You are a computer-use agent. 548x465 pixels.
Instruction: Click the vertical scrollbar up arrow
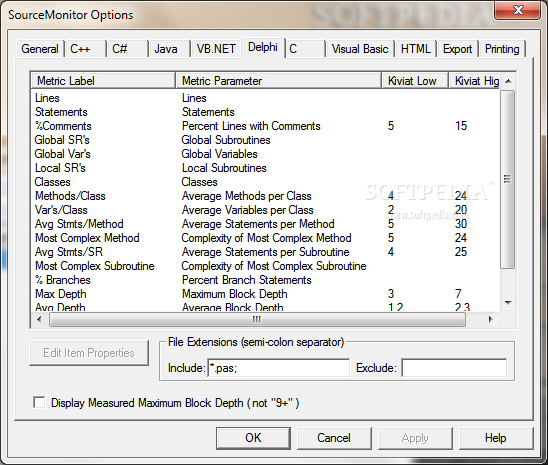click(509, 81)
